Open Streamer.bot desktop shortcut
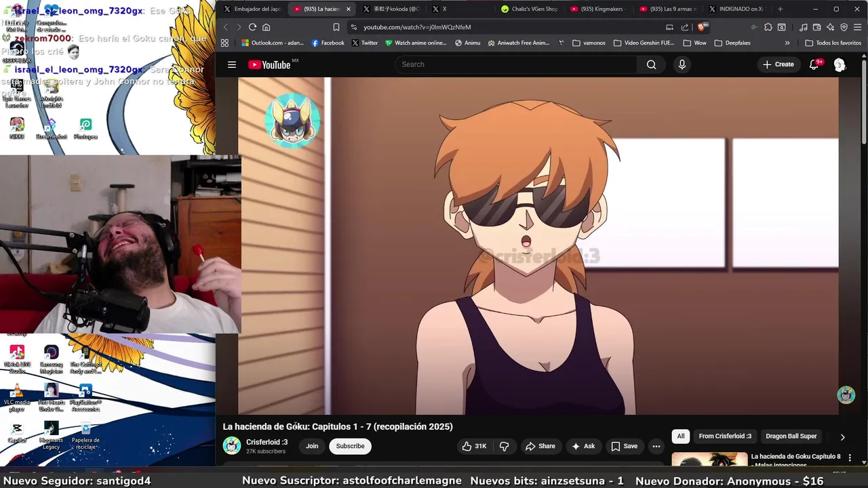 tap(52, 128)
